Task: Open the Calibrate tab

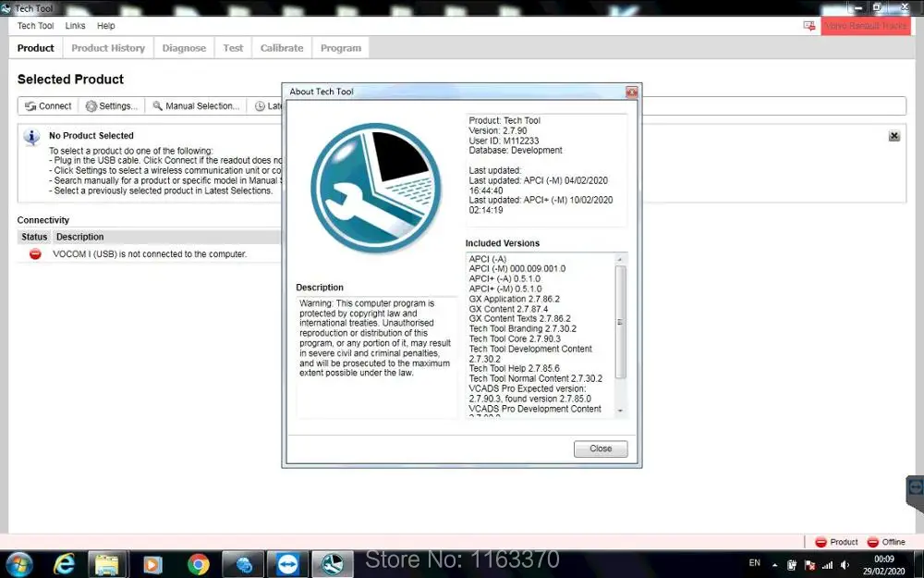Action: click(282, 48)
